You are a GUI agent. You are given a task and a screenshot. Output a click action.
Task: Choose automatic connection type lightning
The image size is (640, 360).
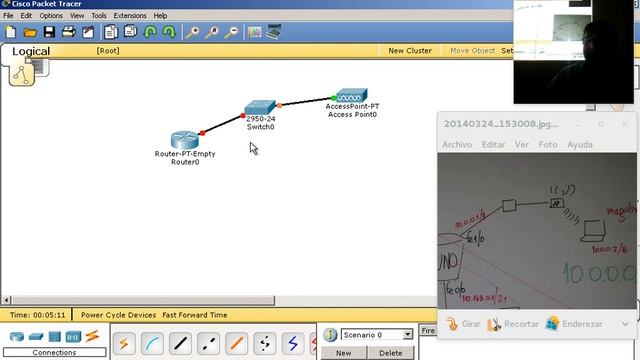(124, 344)
